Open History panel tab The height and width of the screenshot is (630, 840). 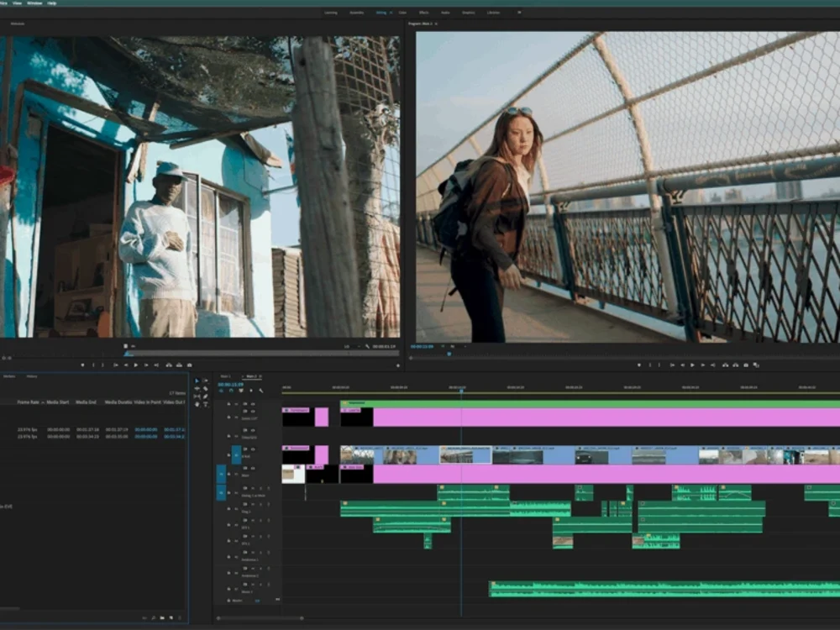32,376
